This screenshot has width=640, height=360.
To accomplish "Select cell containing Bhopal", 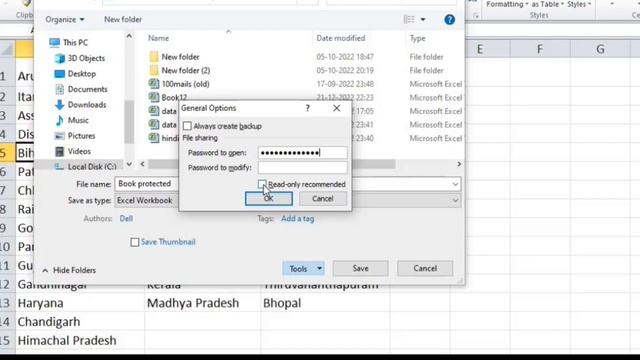I will click(x=325, y=303).
